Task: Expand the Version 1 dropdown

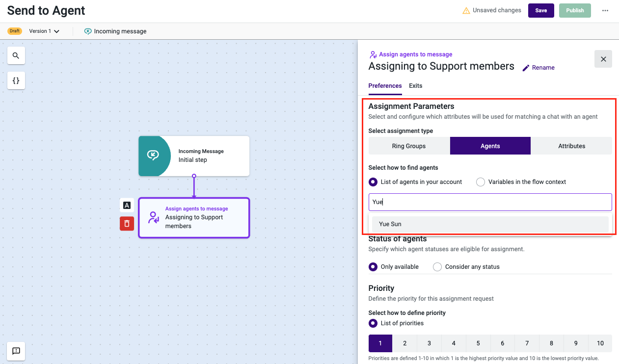Action: (x=44, y=31)
